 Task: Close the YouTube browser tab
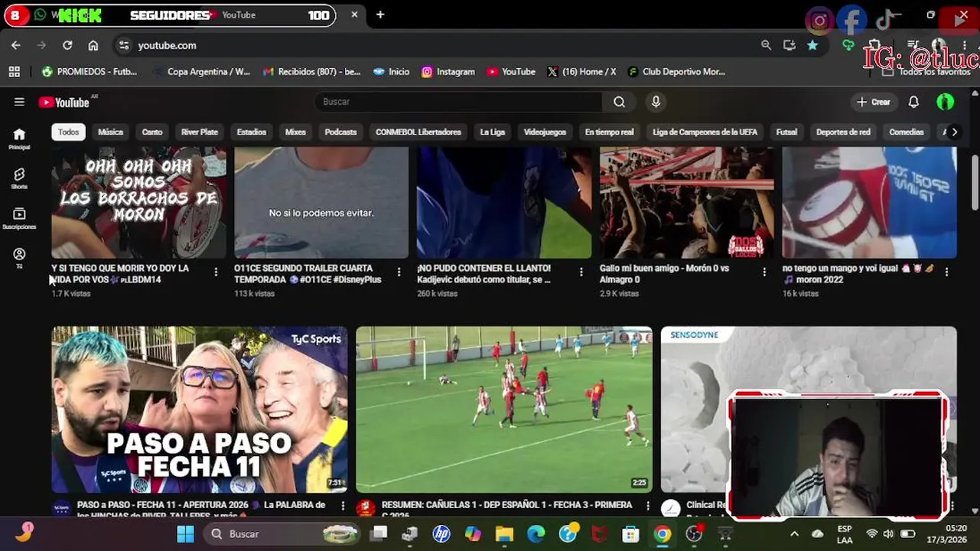click(x=354, y=15)
